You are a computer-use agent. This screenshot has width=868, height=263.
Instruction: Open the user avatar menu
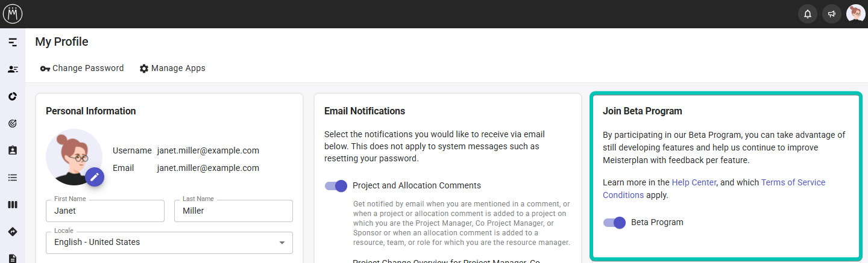tap(855, 13)
